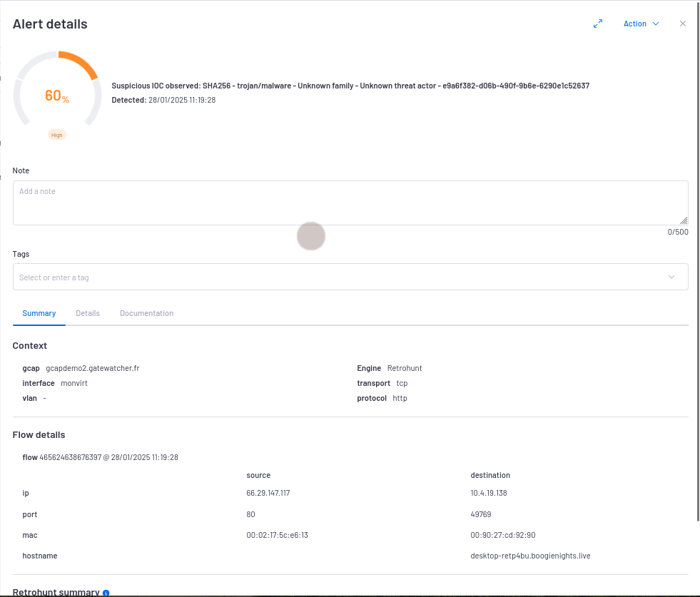
Task: Click into the Add a note field
Action: 350,203
